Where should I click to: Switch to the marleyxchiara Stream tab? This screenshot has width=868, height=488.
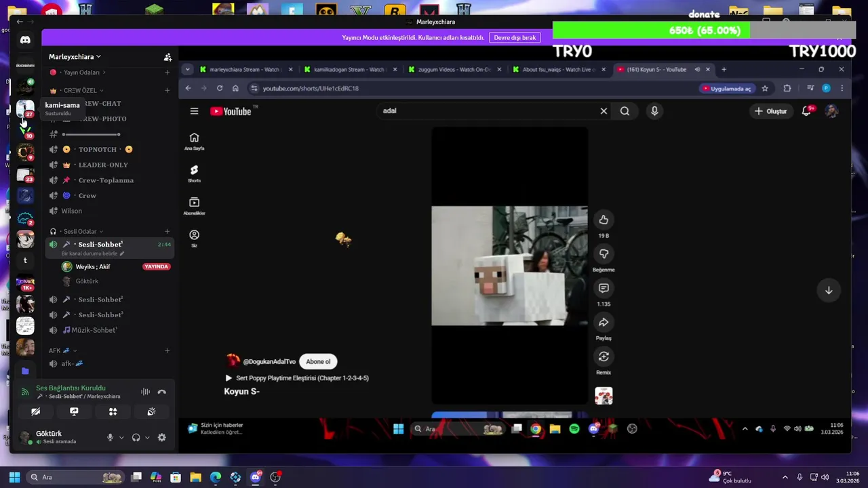[x=245, y=69]
